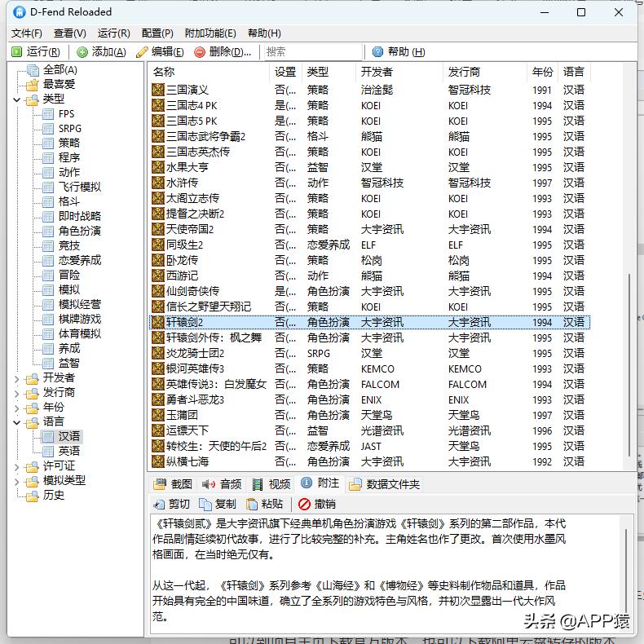Open the 文件(F) menu

[27, 33]
